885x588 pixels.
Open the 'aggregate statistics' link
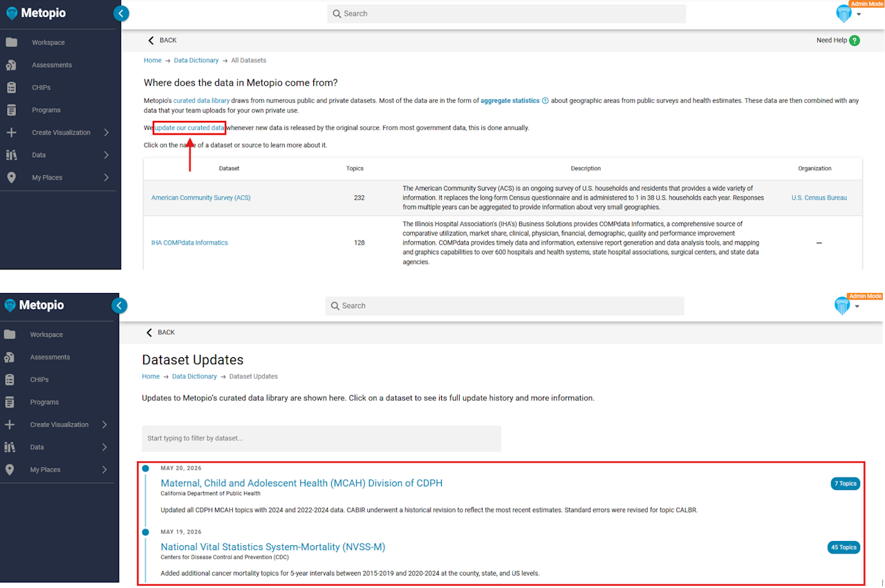(x=510, y=101)
